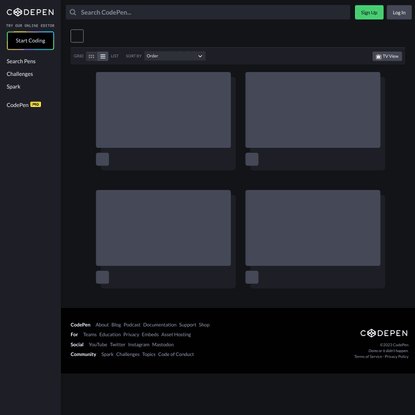Click author avatar of bottom-left pen
Image resolution: width=415 pixels, height=415 pixels.
pyautogui.click(x=102, y=277)
